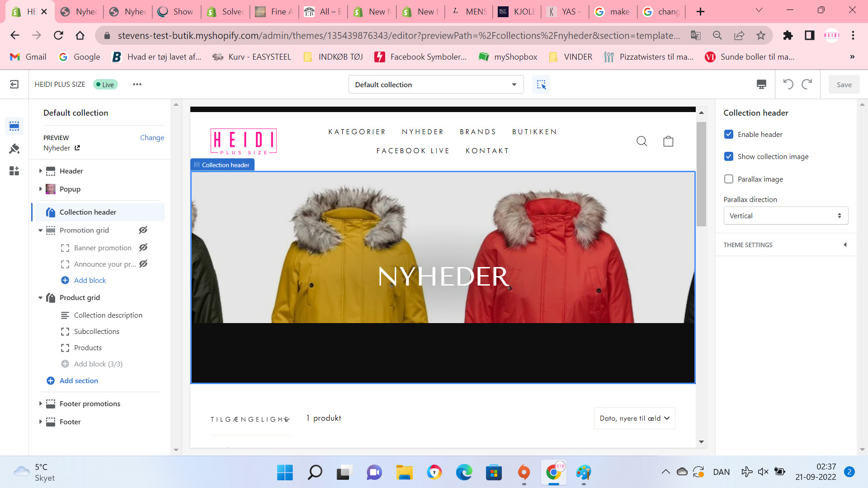Open Parallax direction Vertical dropdown

click(x=786, y=216)
